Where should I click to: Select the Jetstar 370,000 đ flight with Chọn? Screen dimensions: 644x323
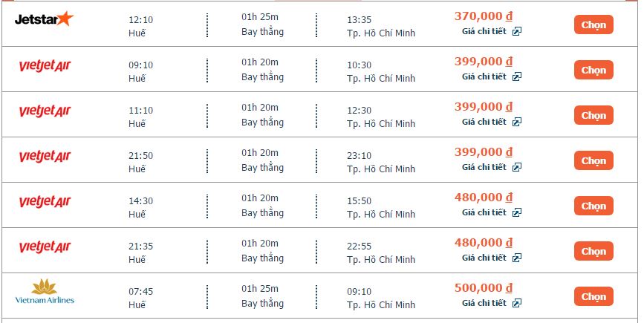point(593,25)
